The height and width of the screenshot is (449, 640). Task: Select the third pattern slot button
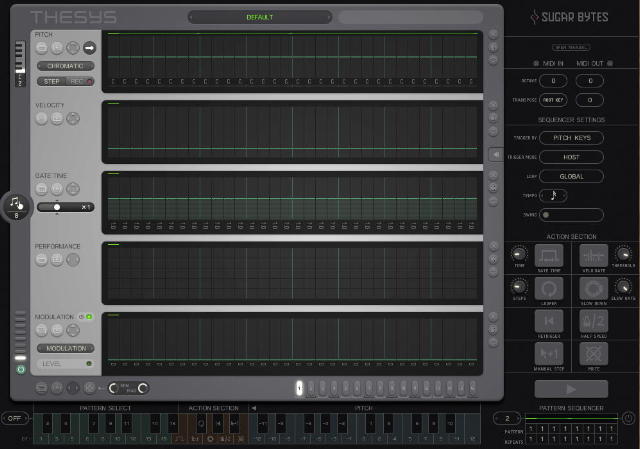(322, 388)
